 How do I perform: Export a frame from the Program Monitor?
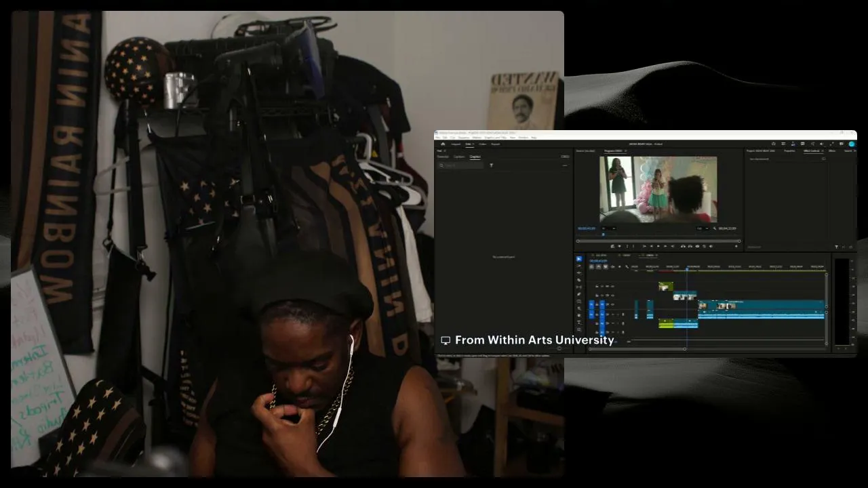click(697, 246)
